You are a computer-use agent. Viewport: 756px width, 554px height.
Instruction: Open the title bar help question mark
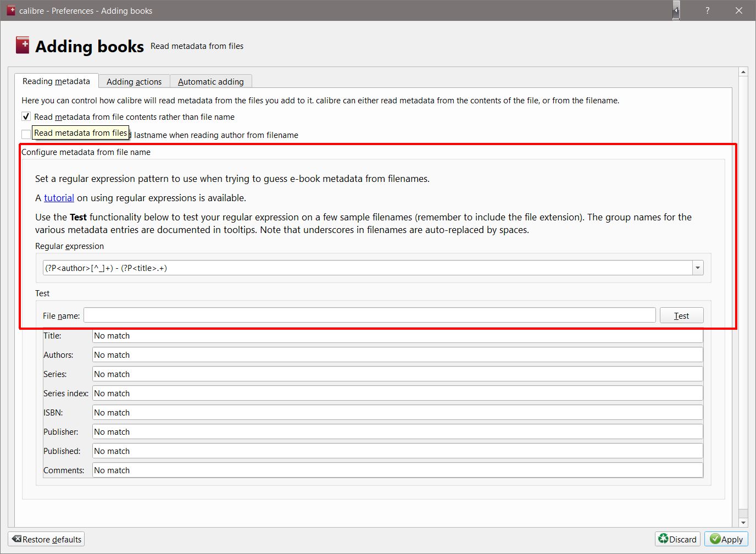[x=707, y=10]
